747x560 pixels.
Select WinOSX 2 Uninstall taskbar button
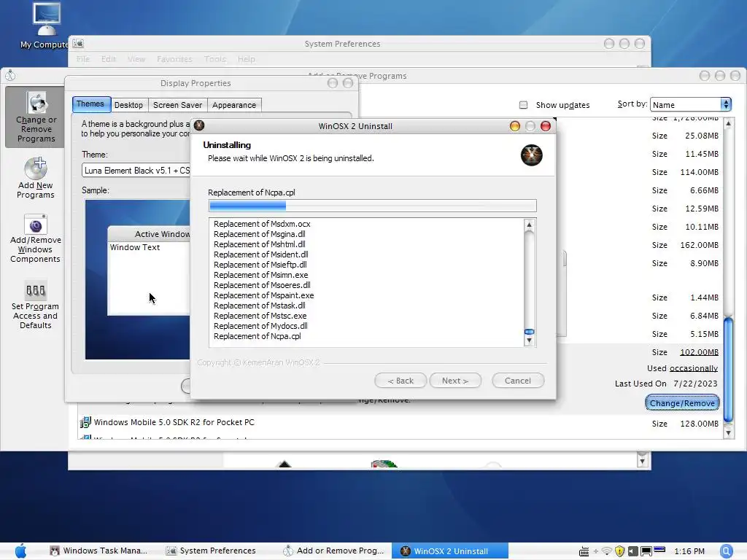(449, 551)
